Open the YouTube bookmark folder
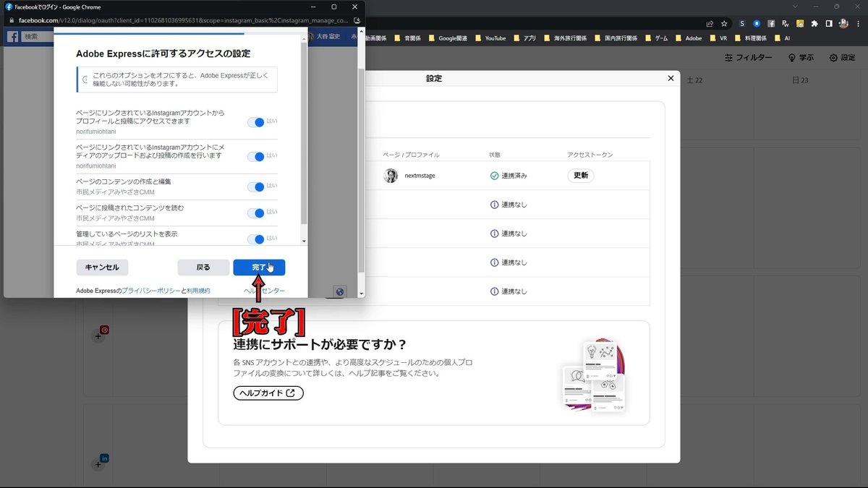This screenshot has height=488, width=868. click(490, 38)
